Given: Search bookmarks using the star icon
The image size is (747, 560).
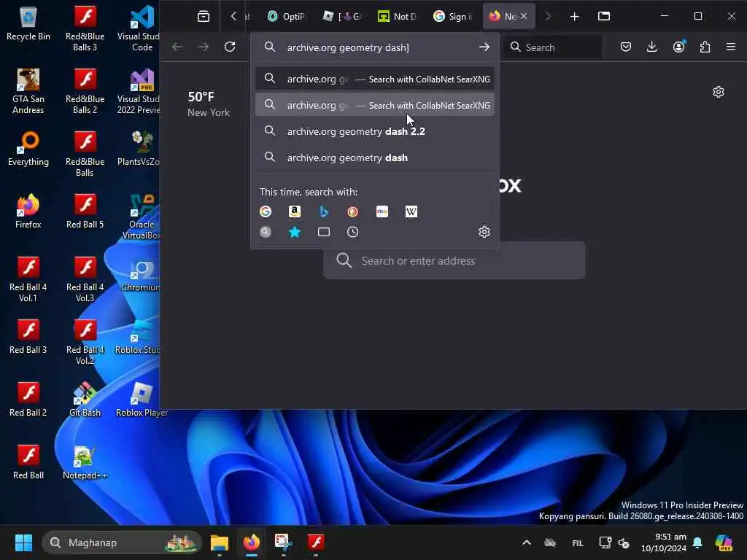Looking at the screenshot, I should point(295,232).
